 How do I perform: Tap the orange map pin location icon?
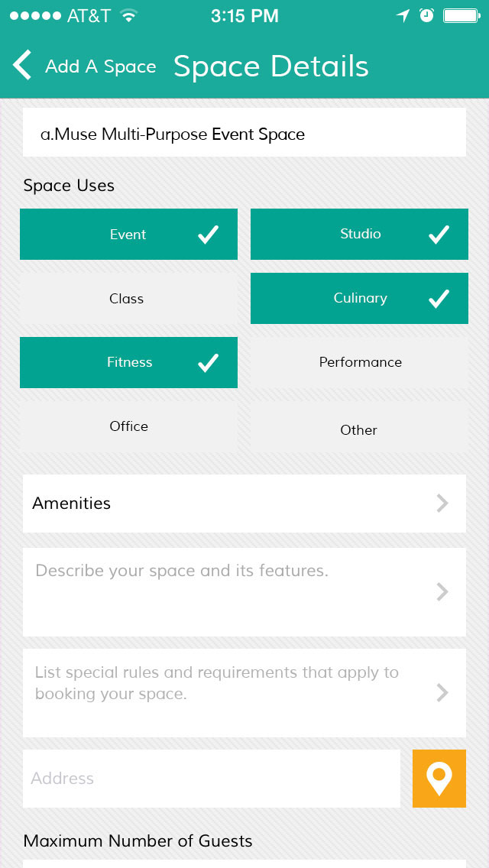pos(439,779)
